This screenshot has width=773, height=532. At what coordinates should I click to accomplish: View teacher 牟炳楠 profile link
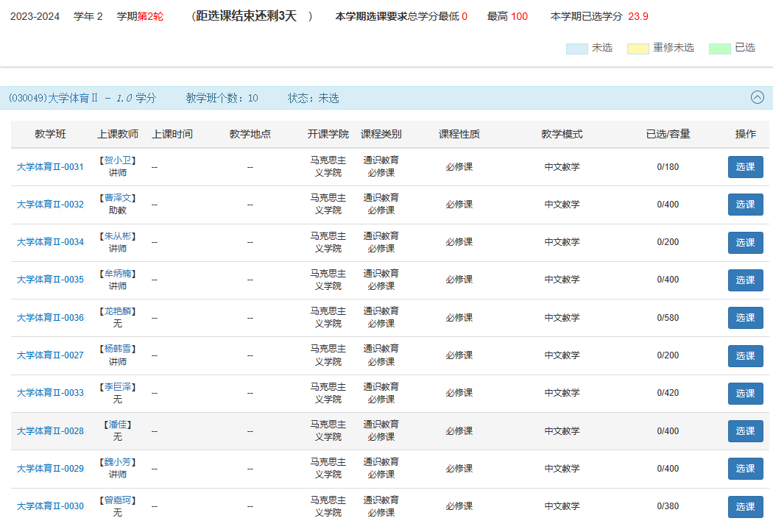(x=118, y=274)
